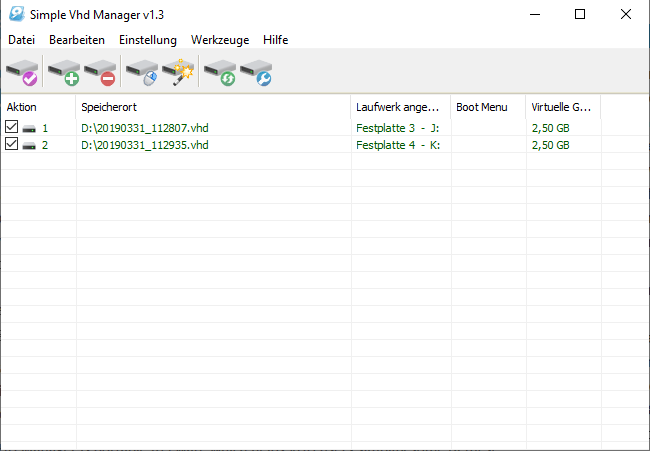Maximize the Simple Vhd Manager window
This screenshot has height=451, width=650.
point(580,14)
